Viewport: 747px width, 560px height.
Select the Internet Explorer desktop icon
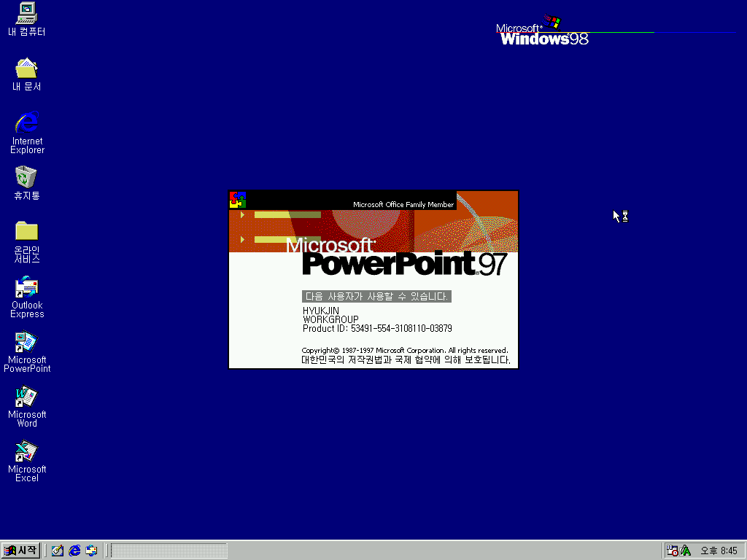point(27,133)
